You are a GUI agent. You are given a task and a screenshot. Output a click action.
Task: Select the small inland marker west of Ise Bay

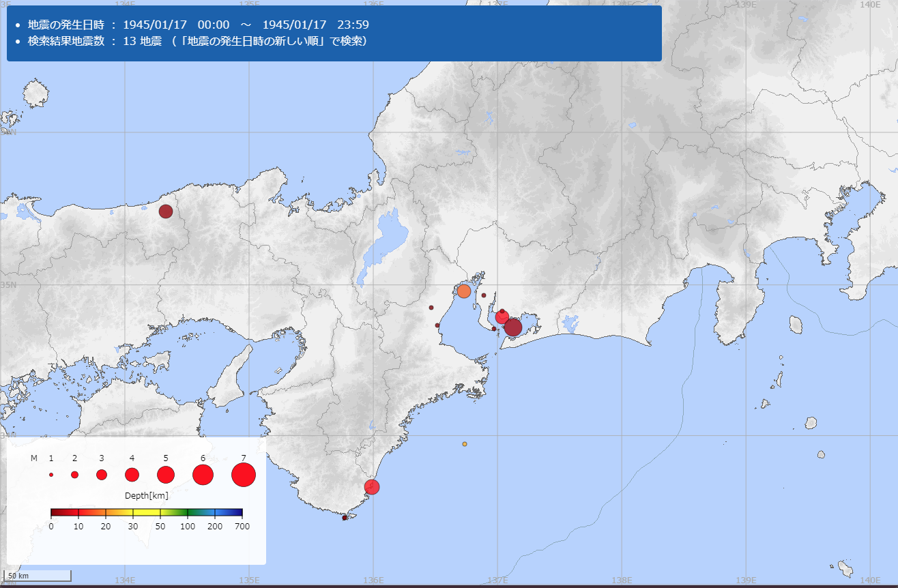(431, 308)
